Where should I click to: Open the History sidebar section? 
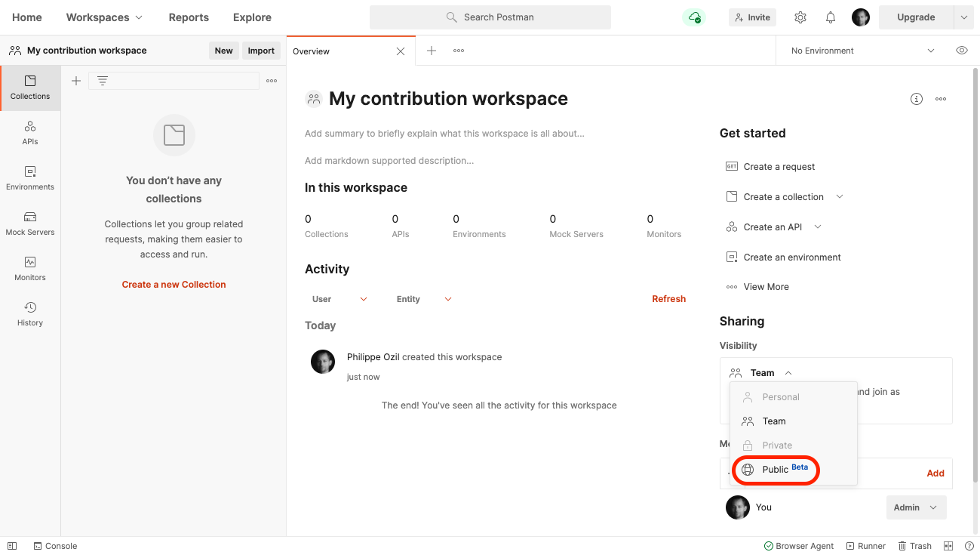tap(30, 314)
